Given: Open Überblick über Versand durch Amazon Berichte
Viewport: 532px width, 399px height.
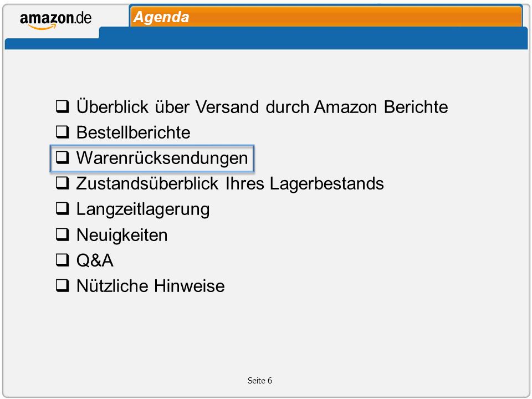Looking at the screenshot, I should point(262,106).
